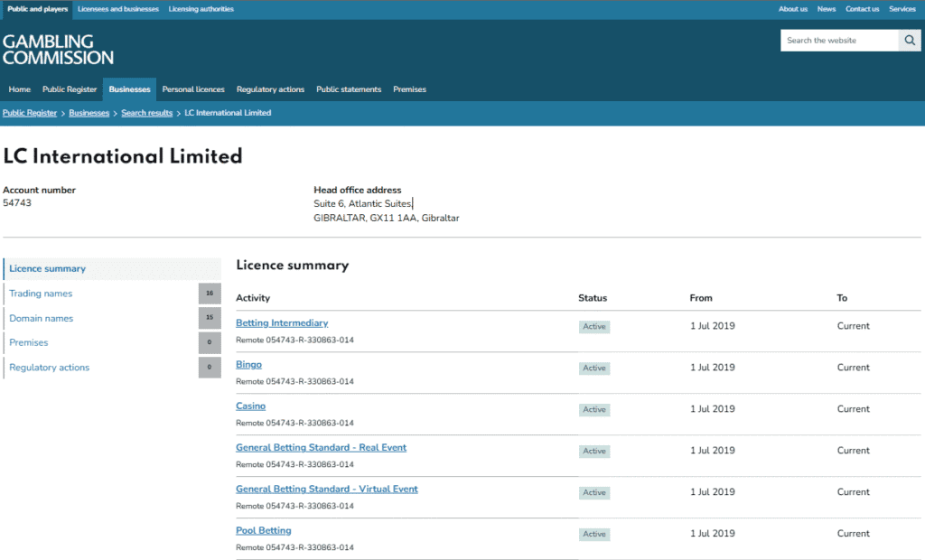Click Search results breadcrumb link
This screenshot has width=925, height=560.
pyautogui.click(x=147, y=113)
